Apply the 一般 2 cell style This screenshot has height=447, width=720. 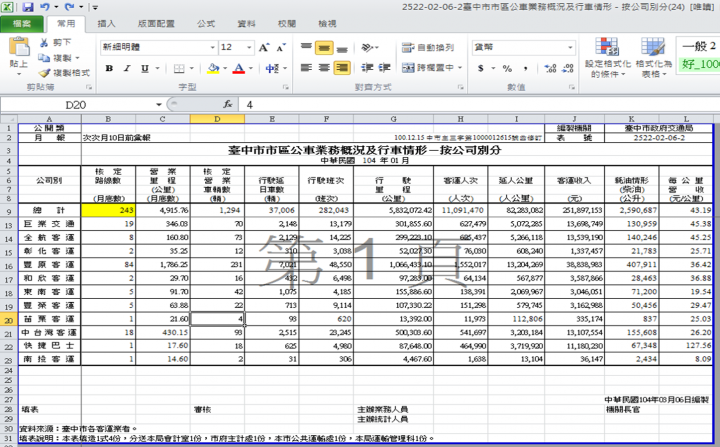pyautogui.click(x=698, y=46)
